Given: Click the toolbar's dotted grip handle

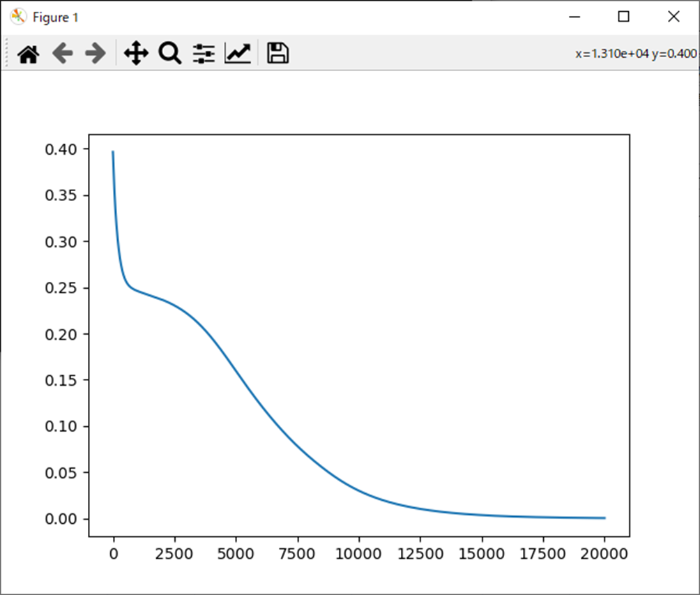Looking at the screenshot, I should click(6, 54).
